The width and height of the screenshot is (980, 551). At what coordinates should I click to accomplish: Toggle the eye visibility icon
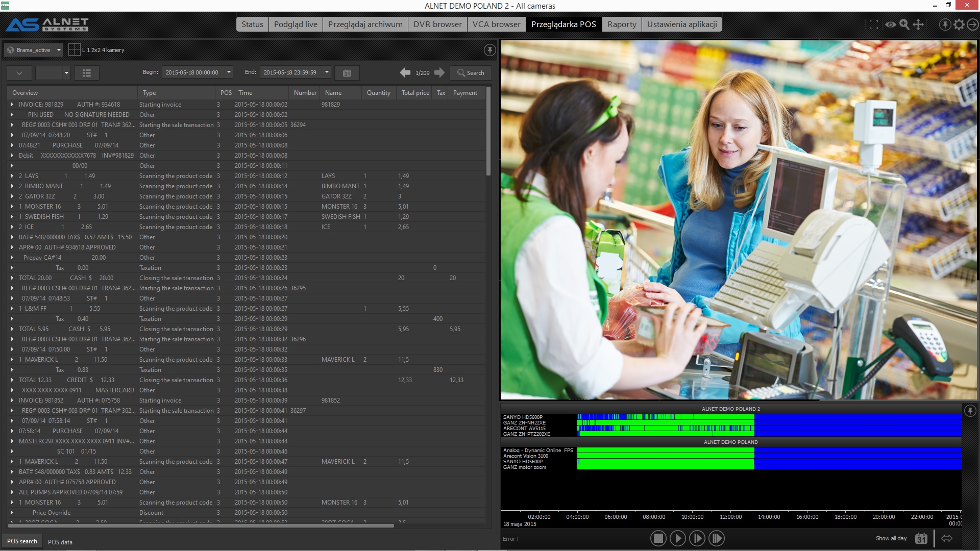click(x=891, y=24)
